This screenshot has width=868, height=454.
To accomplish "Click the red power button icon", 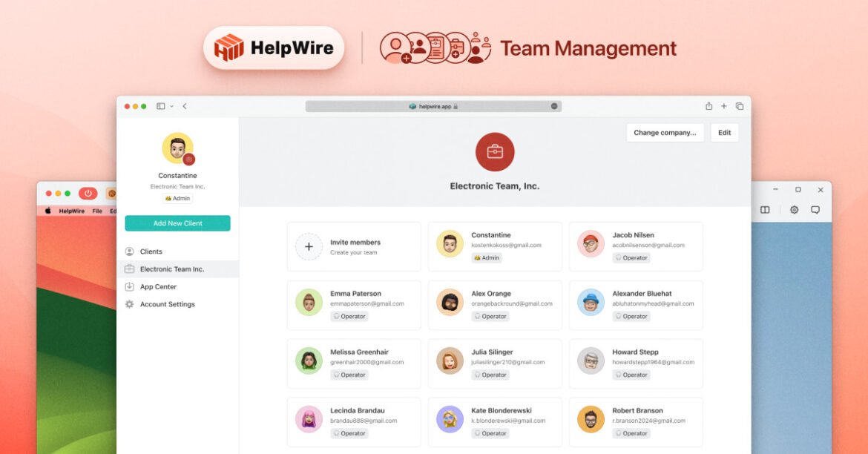I will pos(88,194).
